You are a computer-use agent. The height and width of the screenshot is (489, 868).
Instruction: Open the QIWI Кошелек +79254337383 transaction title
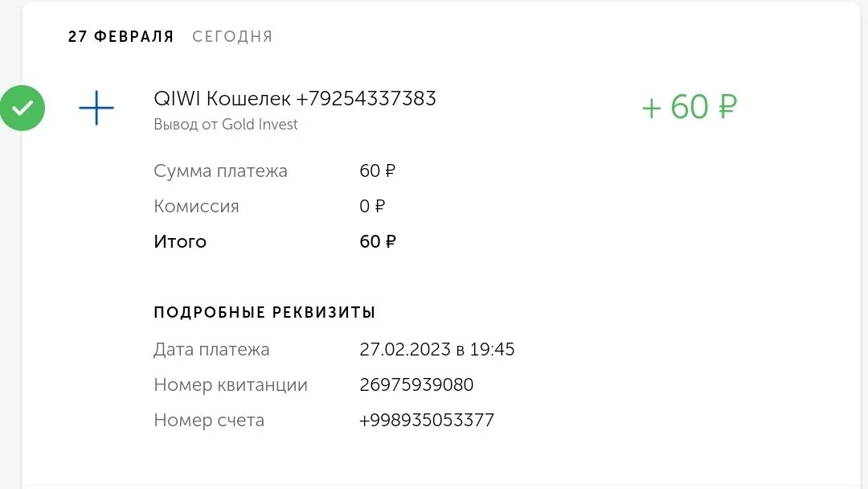click(x=295, y=99)
